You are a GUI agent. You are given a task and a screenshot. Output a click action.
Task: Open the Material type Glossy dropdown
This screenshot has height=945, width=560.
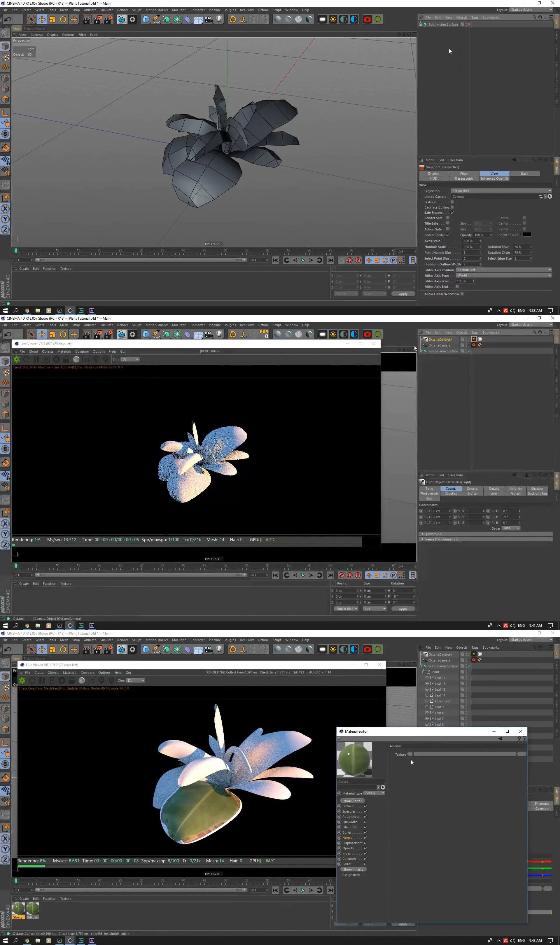374,793
